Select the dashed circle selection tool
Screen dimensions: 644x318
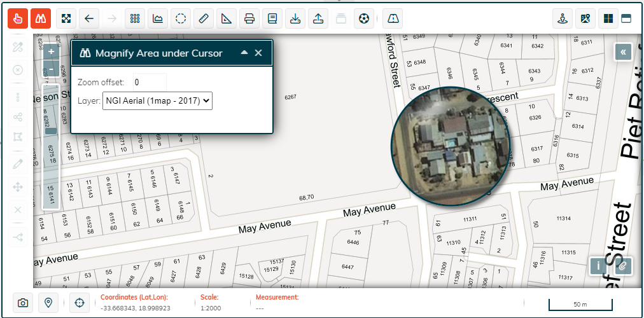(181, 18)
